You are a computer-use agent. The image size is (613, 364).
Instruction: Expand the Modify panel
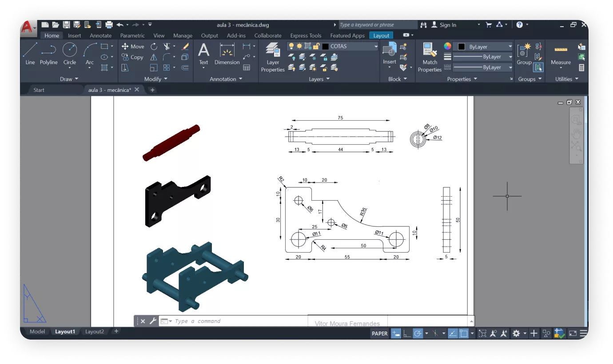156,79
